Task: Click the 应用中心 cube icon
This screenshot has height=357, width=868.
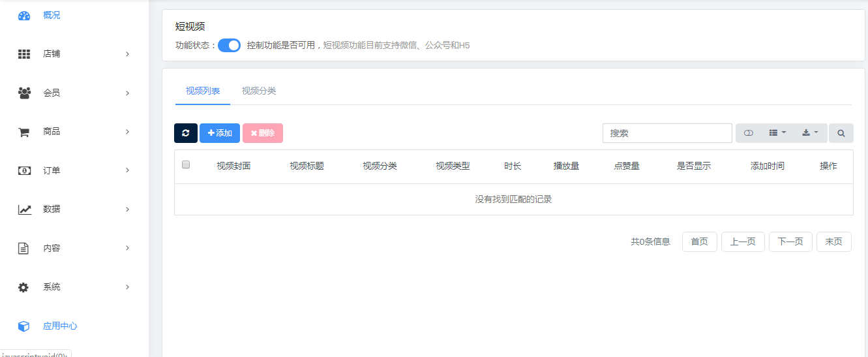Action: pyautogui.click(x=23, y=326)
